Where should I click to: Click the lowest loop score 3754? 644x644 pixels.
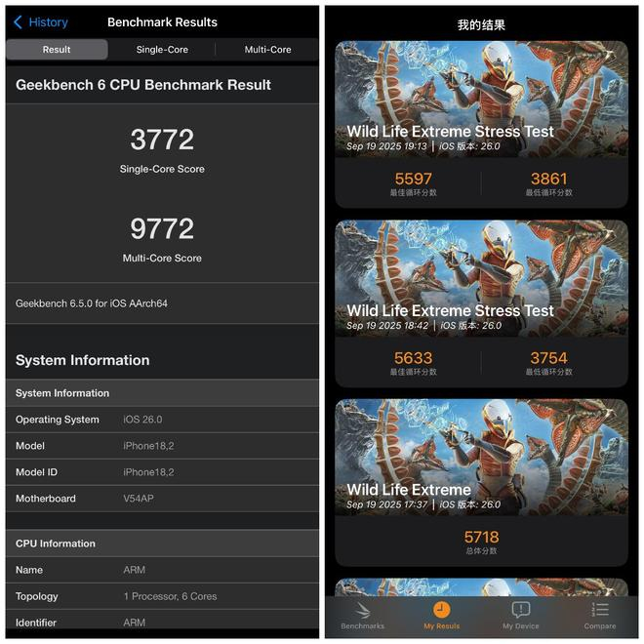(549, 358)
